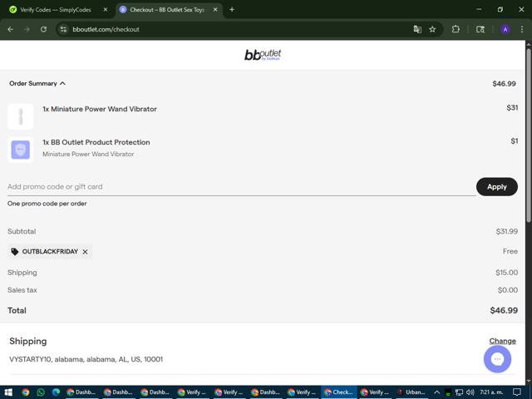The height and width of the screenshot is (399, 532).
Task: Open the chat support bubble
Action: (497, 359)
